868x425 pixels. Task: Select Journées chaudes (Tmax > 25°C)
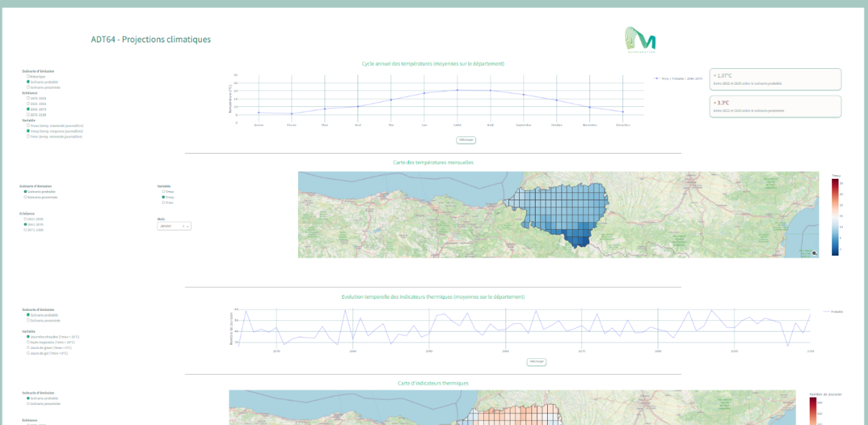coord(28,337)
